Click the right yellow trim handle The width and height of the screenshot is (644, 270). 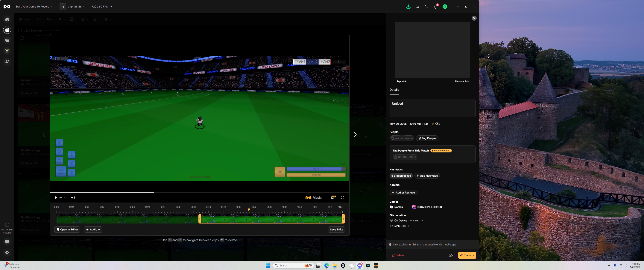pyautogui.click(x=344, y=219)
